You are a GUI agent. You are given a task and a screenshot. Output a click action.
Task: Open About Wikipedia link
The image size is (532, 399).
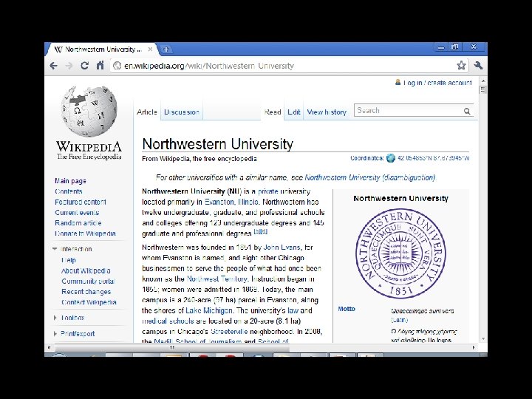pyautogui.click(x=86, y=270)
